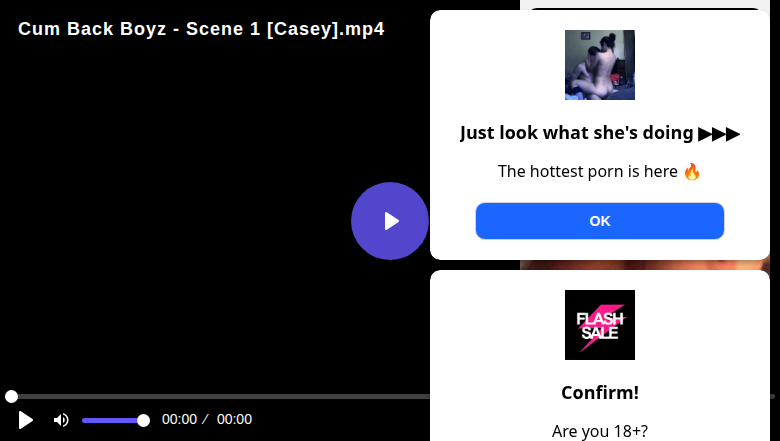The width and height of the screenshot is (780, 441).
Task: Start video with the large purple play button
Action: point(390,221)
